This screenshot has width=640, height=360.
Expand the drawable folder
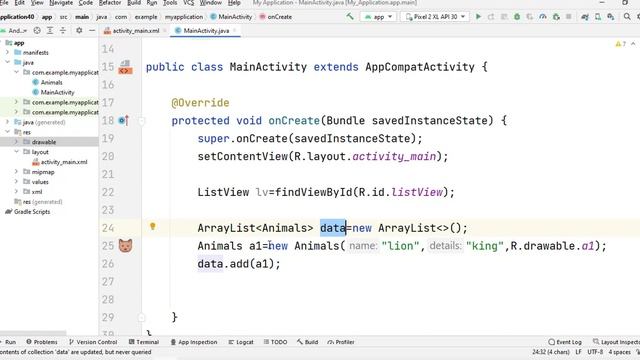click(x=16, y=142)
